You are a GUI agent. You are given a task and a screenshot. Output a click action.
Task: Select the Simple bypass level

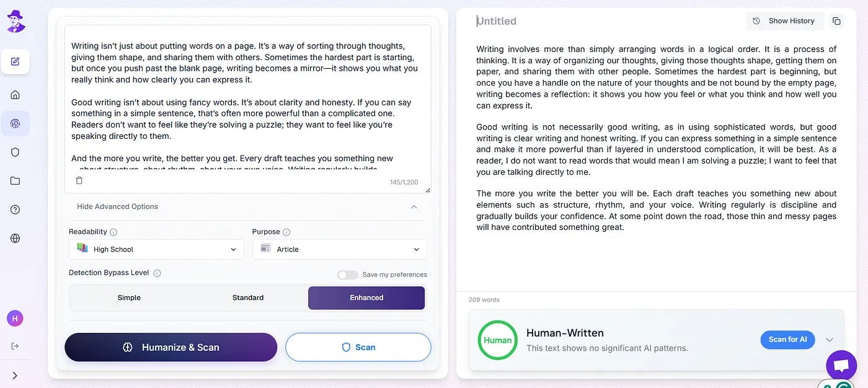pos(129,298)
